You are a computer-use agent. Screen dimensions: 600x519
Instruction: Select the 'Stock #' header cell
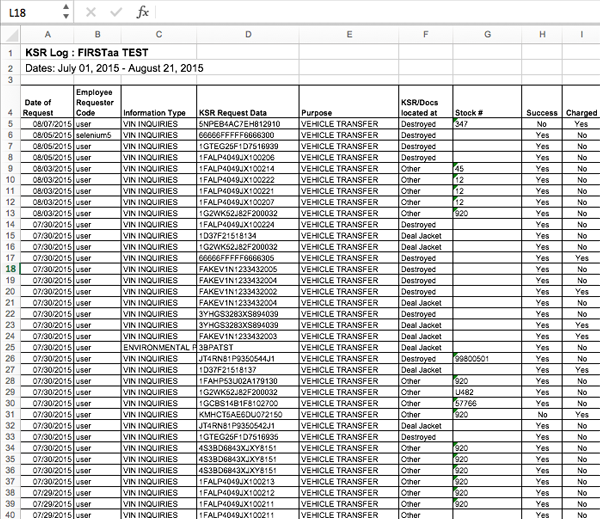click(x=468, y=113)
